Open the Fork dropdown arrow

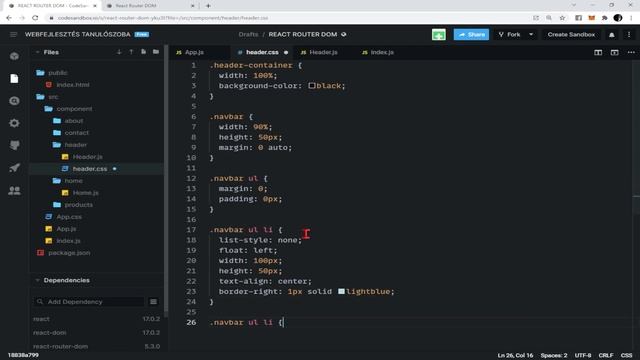[x=531, y=35]
